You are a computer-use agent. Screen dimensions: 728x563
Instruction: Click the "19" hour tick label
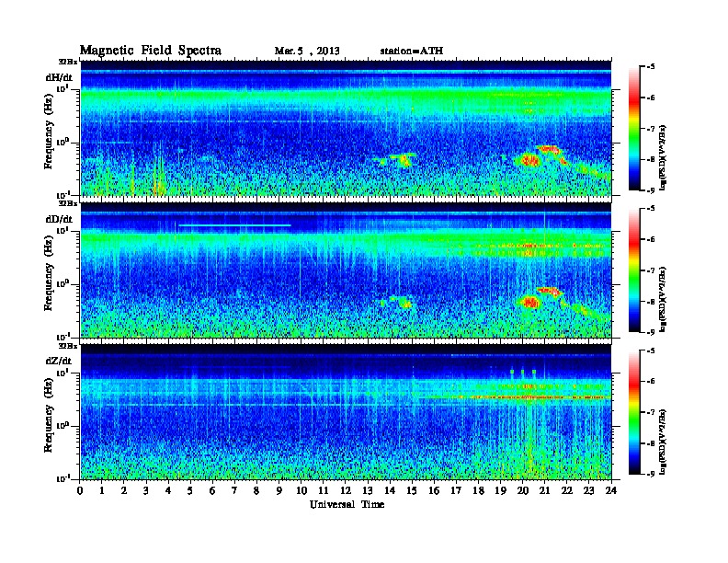[500, 490]
